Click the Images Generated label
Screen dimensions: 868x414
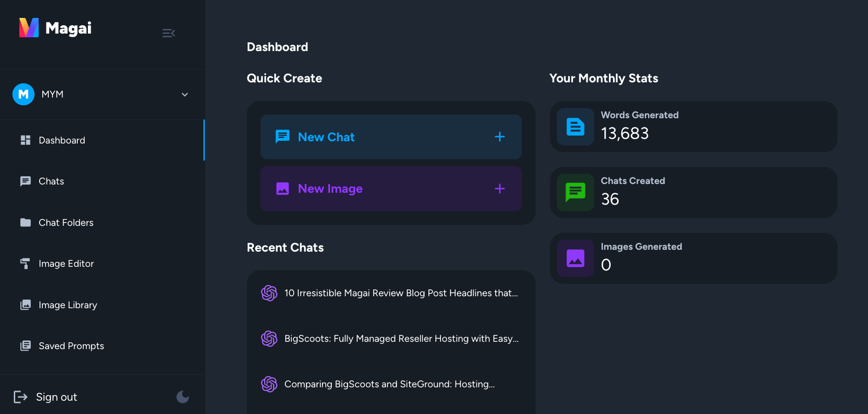[x=642, y=247]
